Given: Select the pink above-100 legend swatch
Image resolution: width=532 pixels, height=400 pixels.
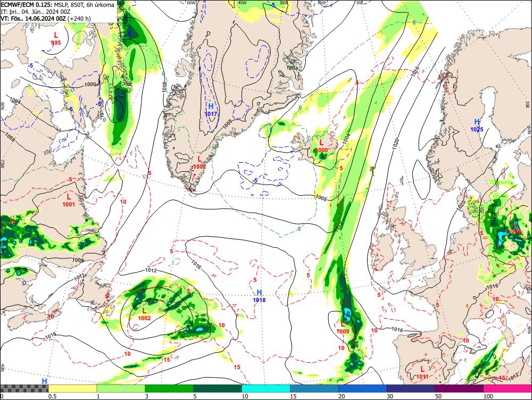Looking at the screenshot, I should [508, 388].
